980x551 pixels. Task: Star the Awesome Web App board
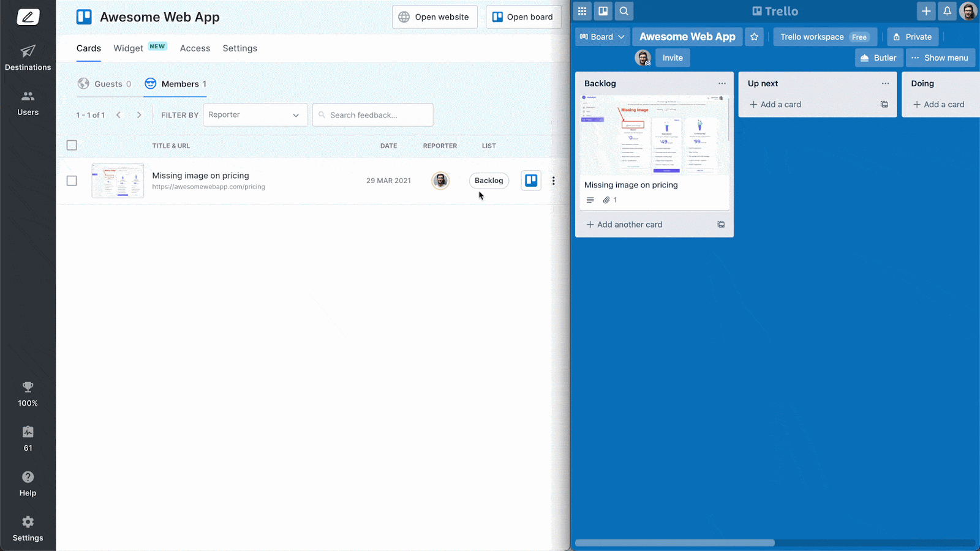click(754, 37)
